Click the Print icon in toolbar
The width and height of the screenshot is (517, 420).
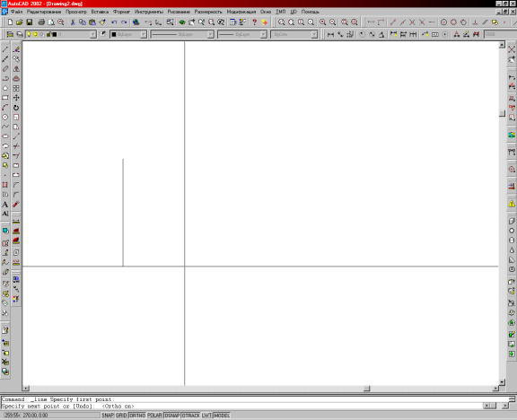click(41, 22)
